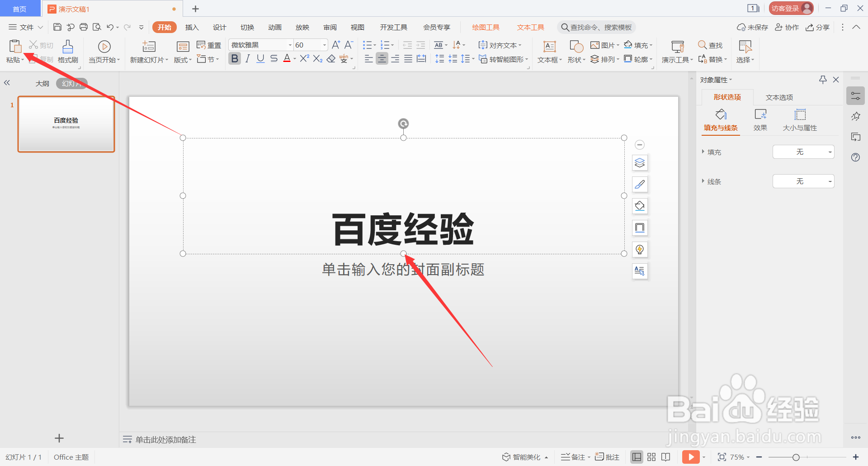The image size is (868, 466).
Task: Set left text alignment
Action: pyautogui.click(x=369, y=59)
